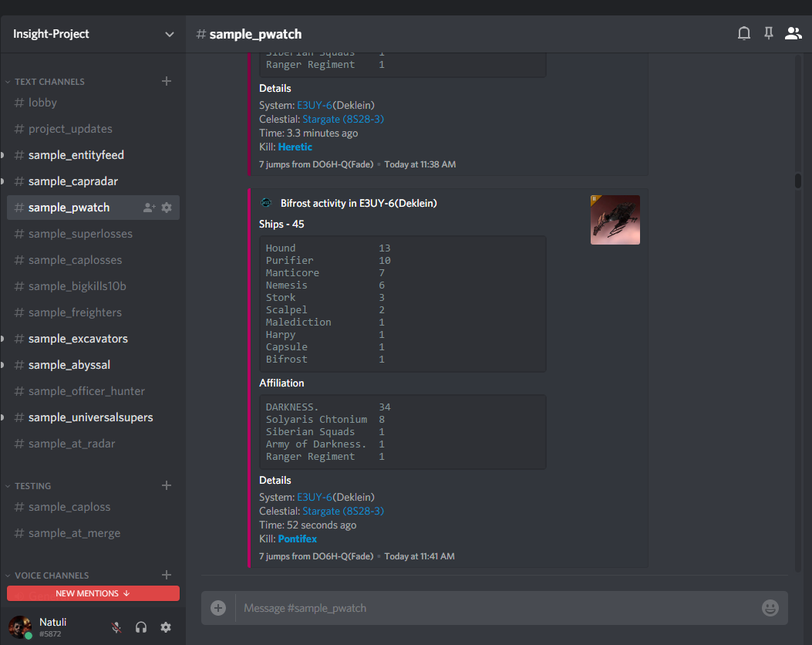This screenshot has height=645, width=812.
Task: Add a new voice channel
Action: coord(167,575)
